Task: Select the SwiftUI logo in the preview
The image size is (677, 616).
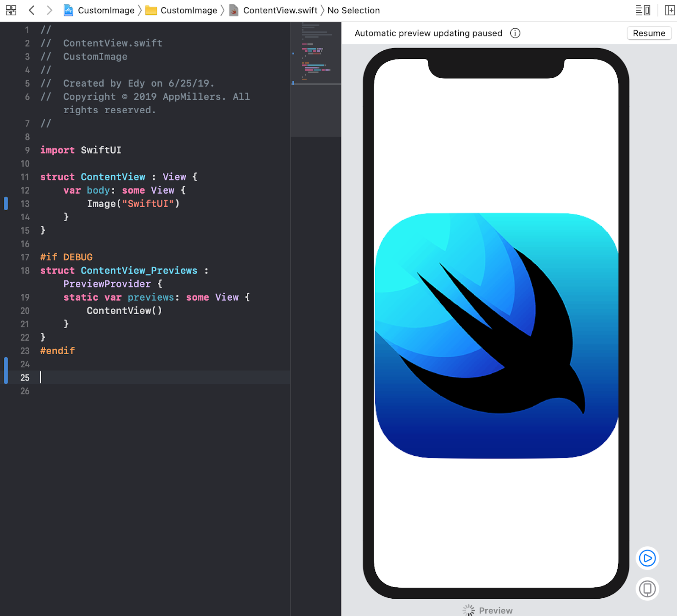Action: tap(497, 336)
